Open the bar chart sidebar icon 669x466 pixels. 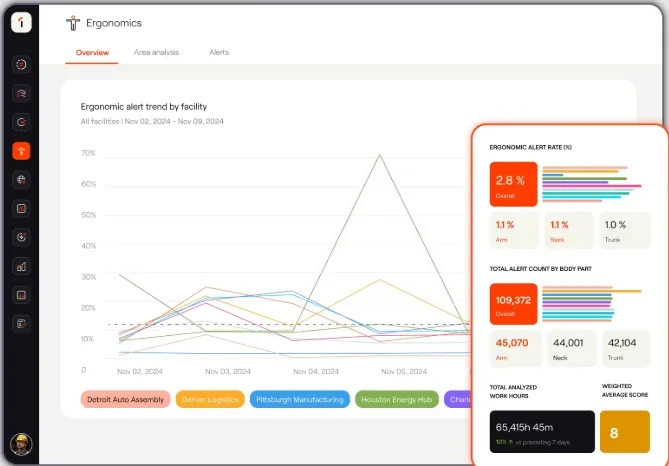pyautogui.click(x=21, y=267)
